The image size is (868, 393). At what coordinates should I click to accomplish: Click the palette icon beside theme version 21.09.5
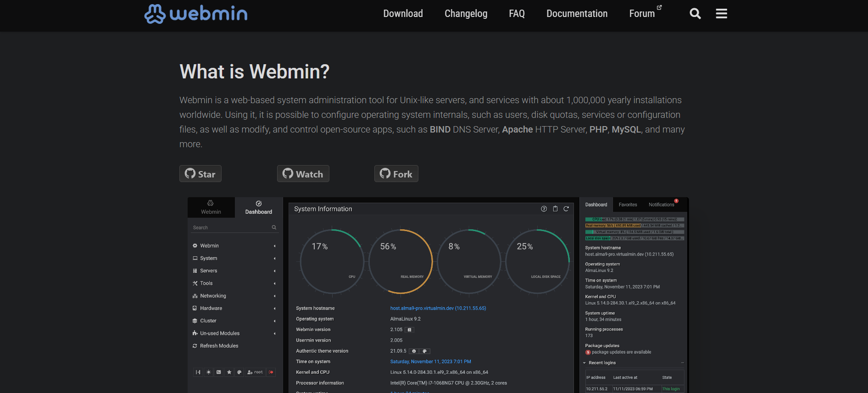[425, 351]
